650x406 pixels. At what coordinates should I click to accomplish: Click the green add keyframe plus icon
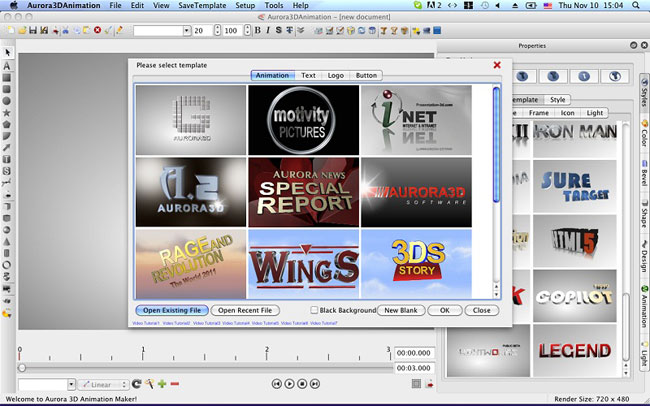coord(162,384)
